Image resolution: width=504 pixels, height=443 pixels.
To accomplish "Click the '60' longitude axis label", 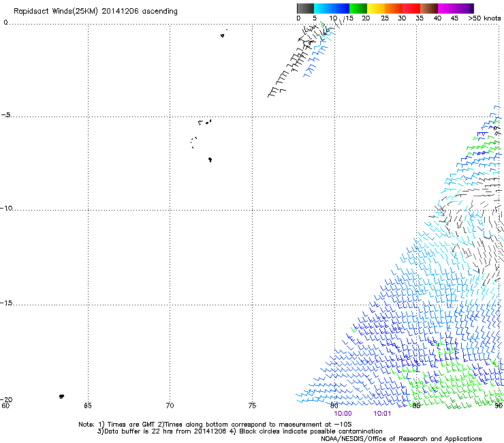I will tap(5, 406).
